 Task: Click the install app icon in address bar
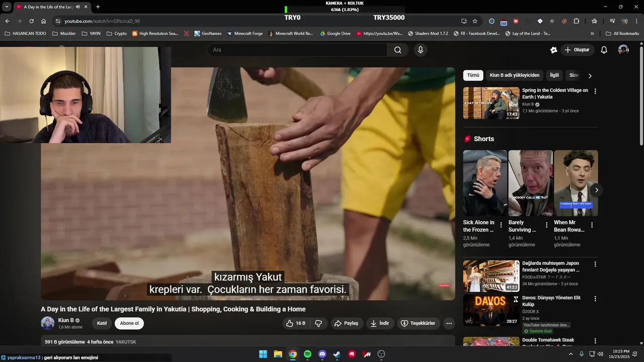(x=464, y=21)
